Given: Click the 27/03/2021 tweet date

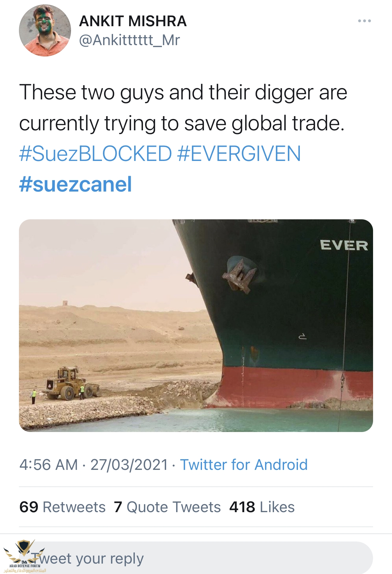Looking at the screenshot, I should pos(129,465).
